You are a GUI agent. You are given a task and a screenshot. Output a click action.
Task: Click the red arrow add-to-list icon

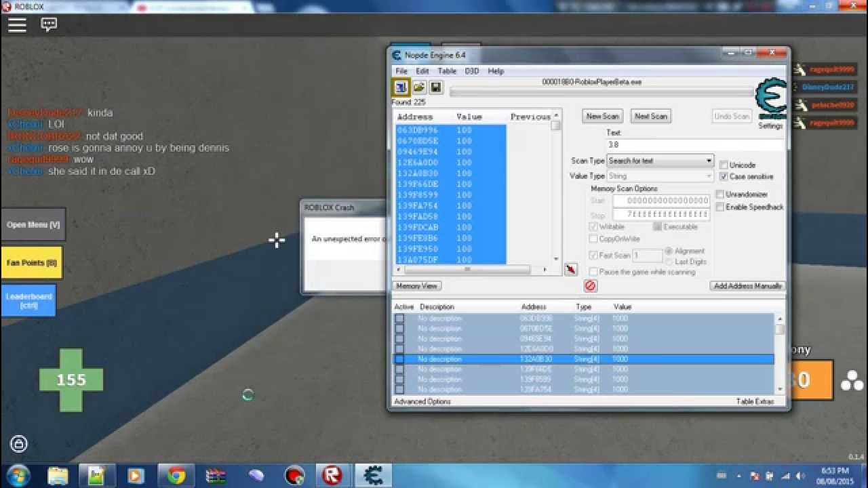point(571,269)
